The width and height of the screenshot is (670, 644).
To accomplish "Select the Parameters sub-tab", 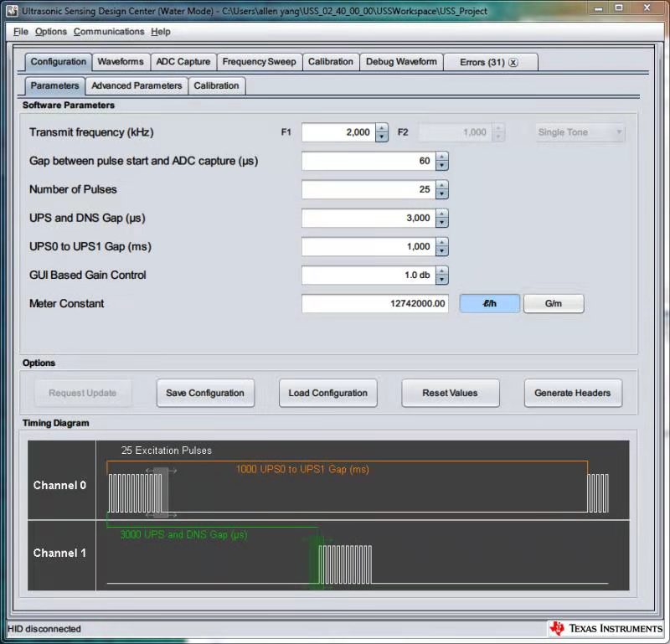I will click(54, 86).
